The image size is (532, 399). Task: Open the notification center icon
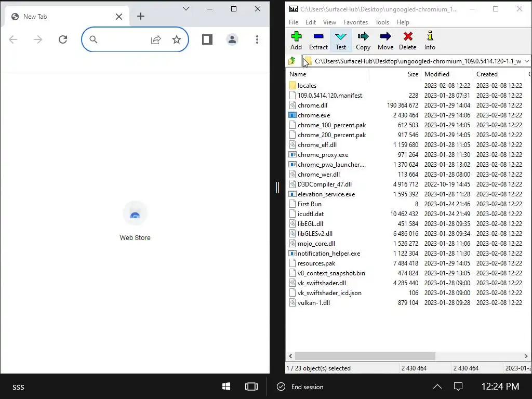point(458,387)
